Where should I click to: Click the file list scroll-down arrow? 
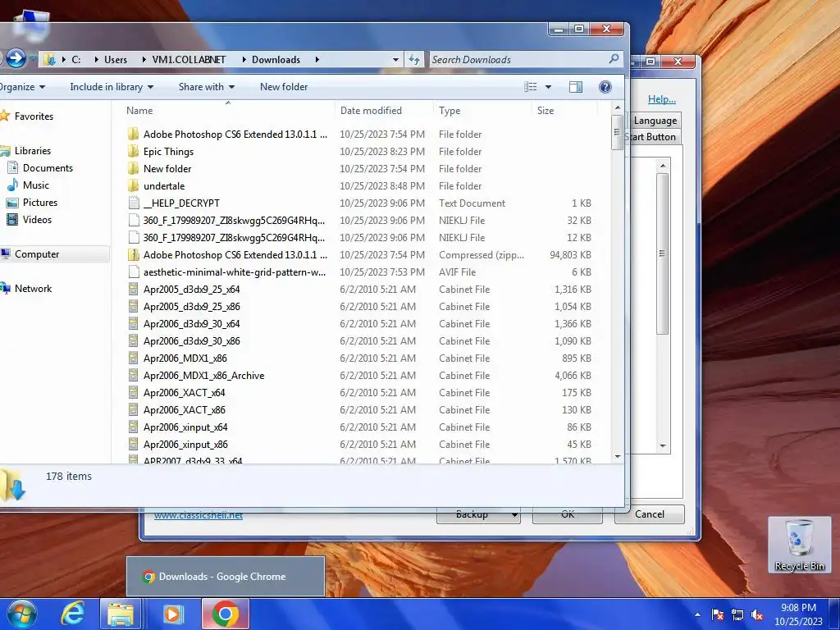(x=618, y=457)
